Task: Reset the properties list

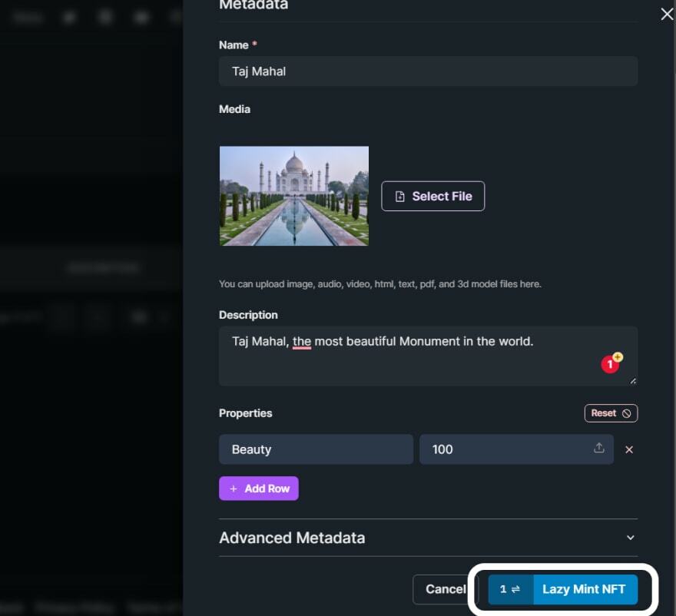Action: [611, 413]
